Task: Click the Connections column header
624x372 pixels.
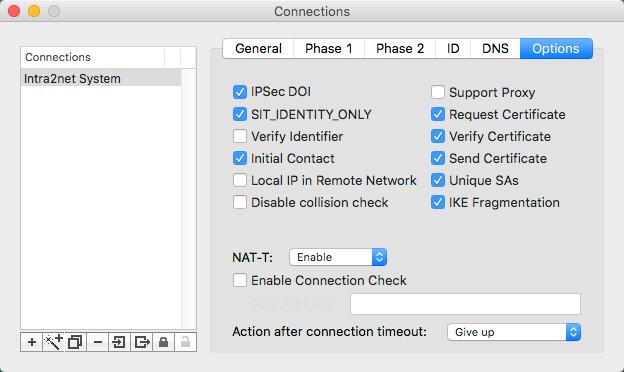Action: (x=92, y=57)
